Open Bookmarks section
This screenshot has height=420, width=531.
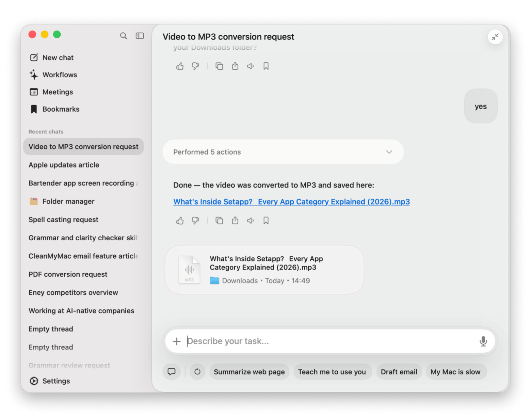pyautogui.click(x=54, y=109)
